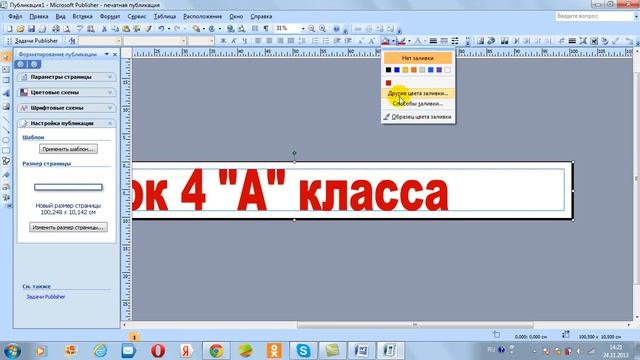Click the Select Objects pointer tool
This screenshot has width=640, height=360.
[6, 57]
